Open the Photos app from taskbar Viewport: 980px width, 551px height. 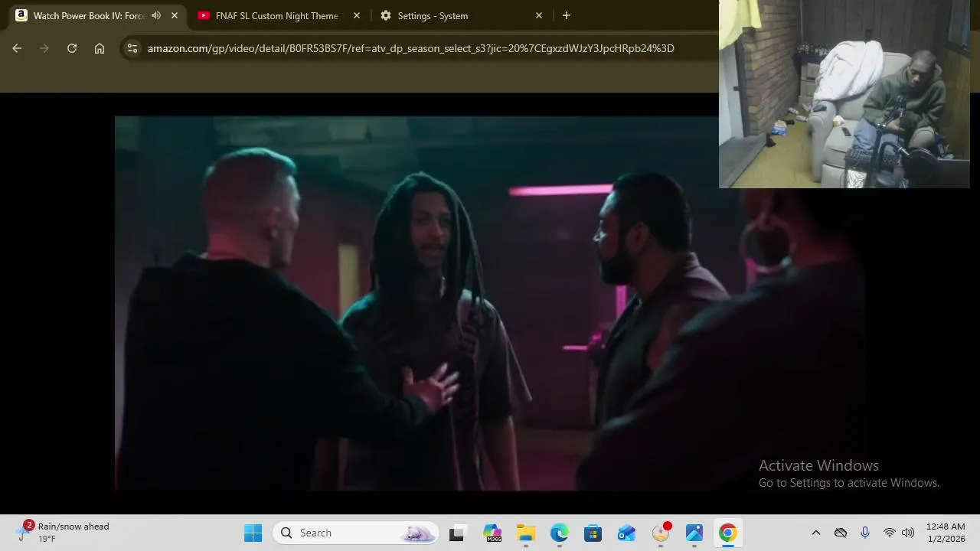point(694,533)
